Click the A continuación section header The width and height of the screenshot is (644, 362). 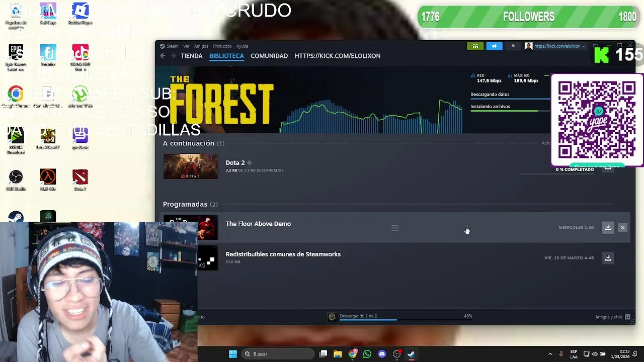[194, 143]
